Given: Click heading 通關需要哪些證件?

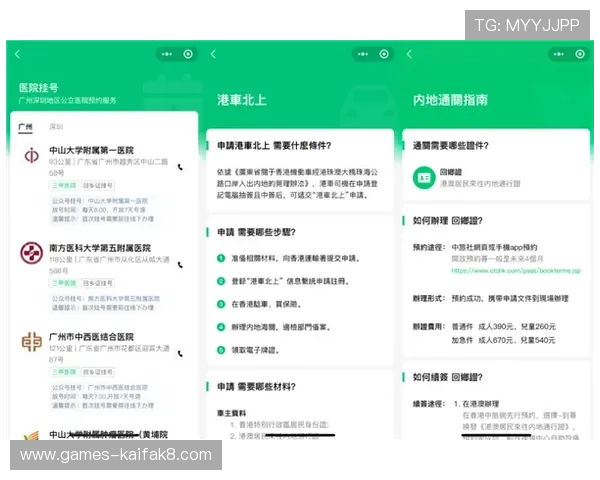Looking at the screenshot, I should pos(450,145).
